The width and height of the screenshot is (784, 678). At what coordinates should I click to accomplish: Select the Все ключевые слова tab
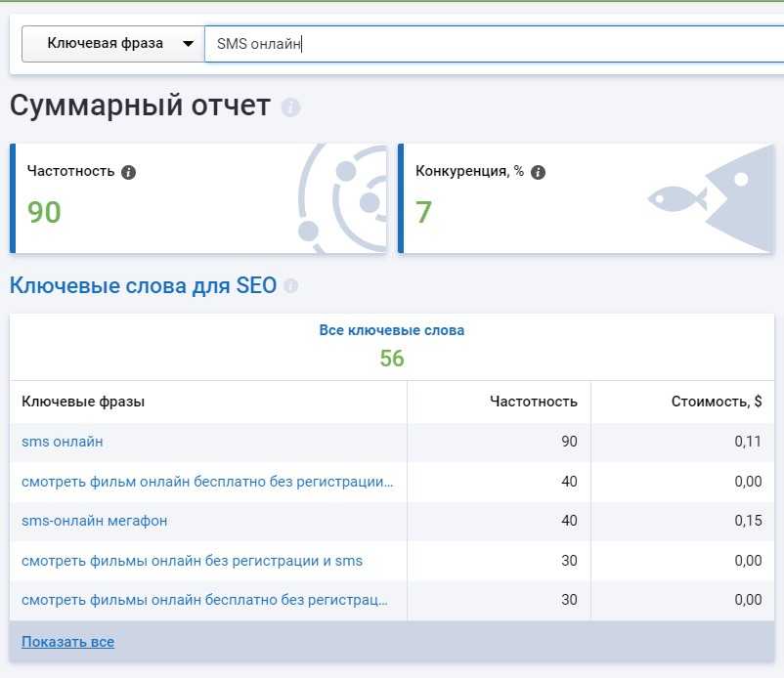pyautogui.click(x=391, y=330)
